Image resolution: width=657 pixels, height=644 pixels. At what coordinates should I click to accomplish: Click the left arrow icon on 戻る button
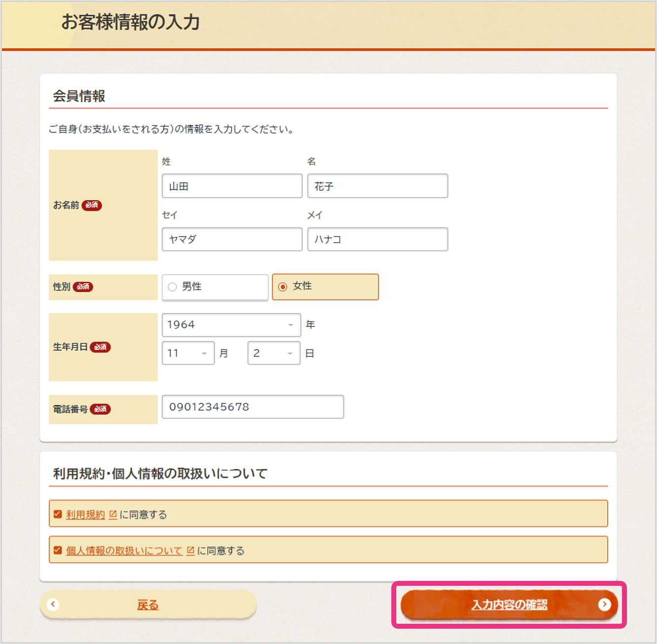point(53,605)
